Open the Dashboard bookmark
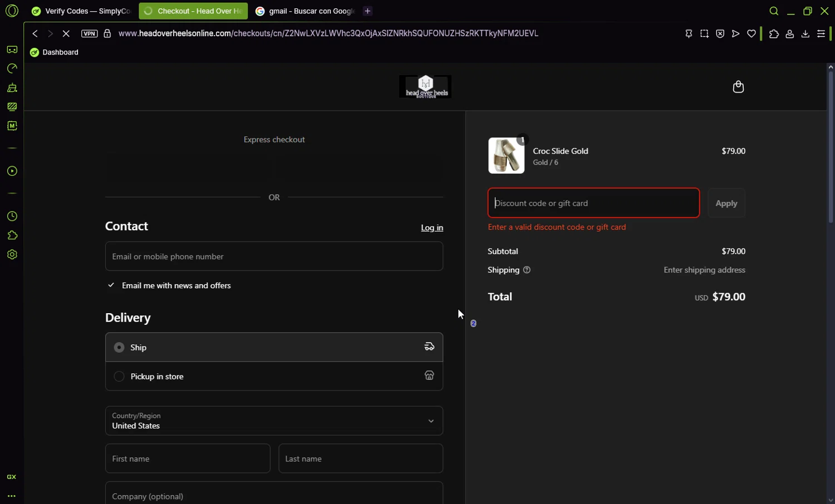The height and width of the screenshot is (504, 835). point(55,52)
